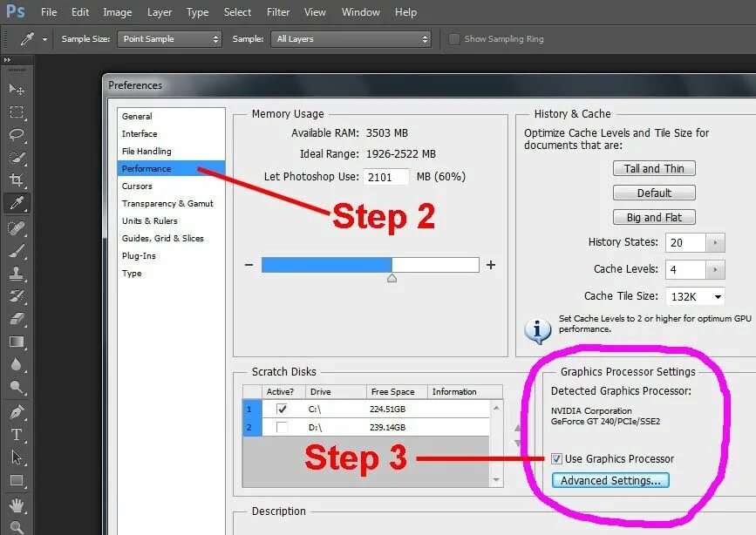Open the Sample All Layers dropdown
Viewport: 756px width, 535px height.
(351, 39)
